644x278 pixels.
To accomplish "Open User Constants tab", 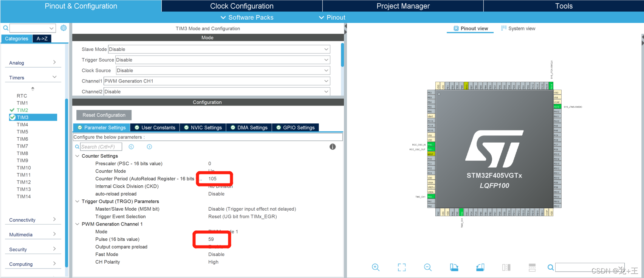I will coord(155,127).
